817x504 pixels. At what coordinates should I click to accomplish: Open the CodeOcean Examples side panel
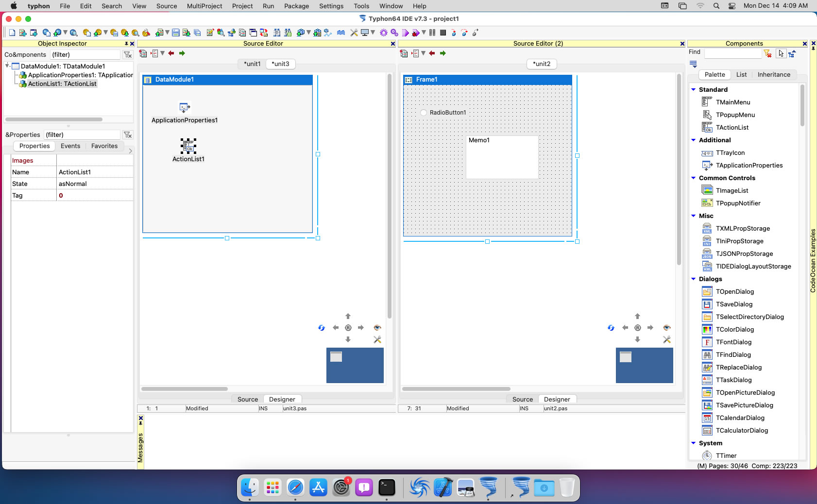pos(813,260)
